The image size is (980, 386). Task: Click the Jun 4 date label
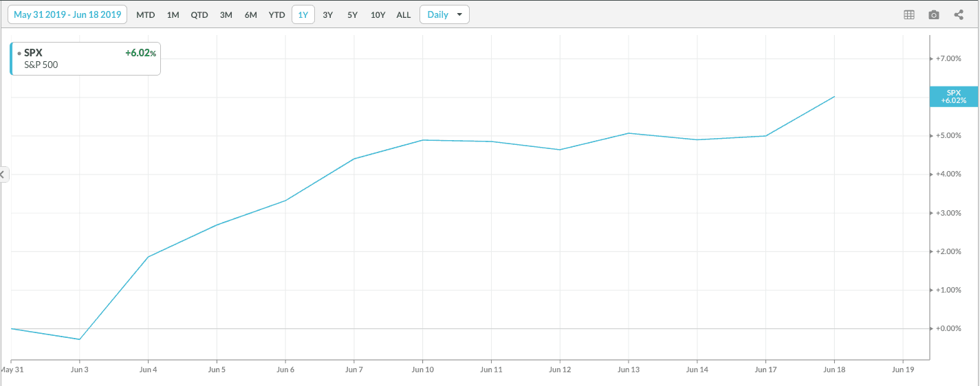[x=149, y=370]
